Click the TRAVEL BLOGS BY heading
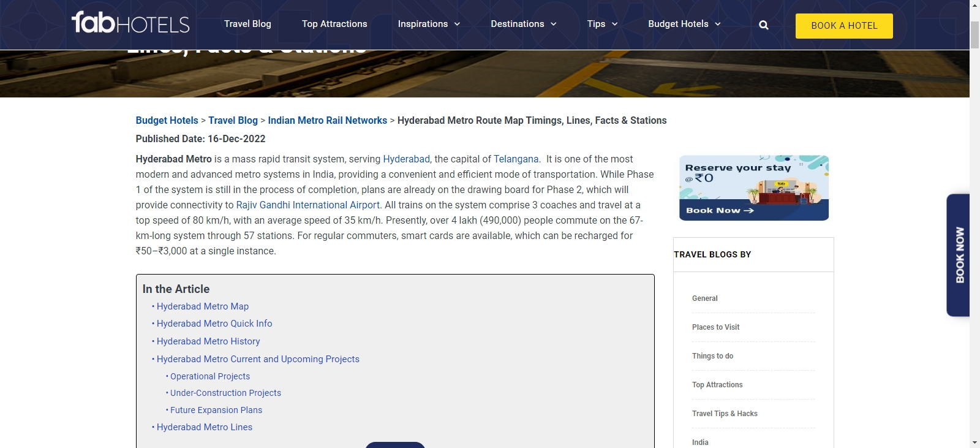Image resolution: width=980 pixels, height=448 pixels. pyautogui.click(x=712, y=254)
